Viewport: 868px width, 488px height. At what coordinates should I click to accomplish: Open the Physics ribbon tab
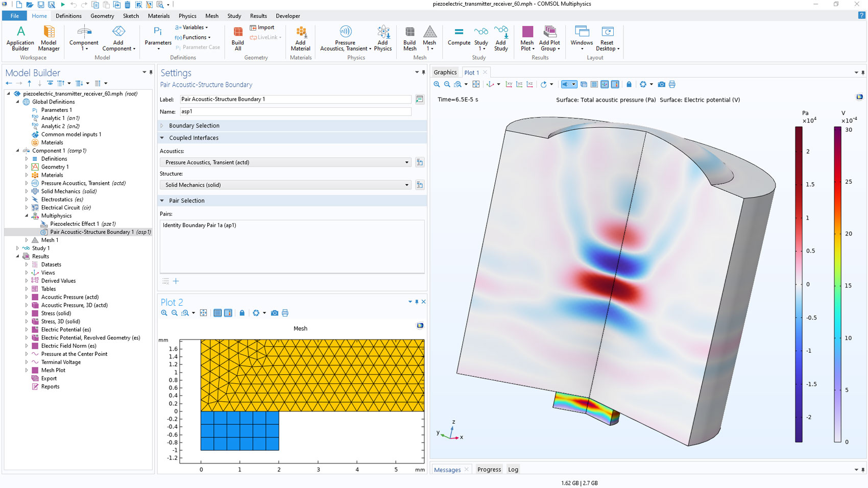click(x=187, y=16)
